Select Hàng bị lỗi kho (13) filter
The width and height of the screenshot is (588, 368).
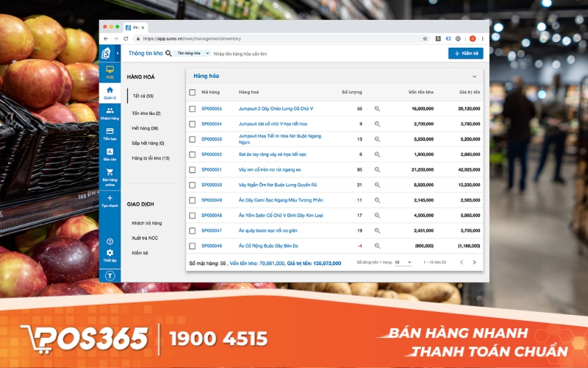point(151,158)
